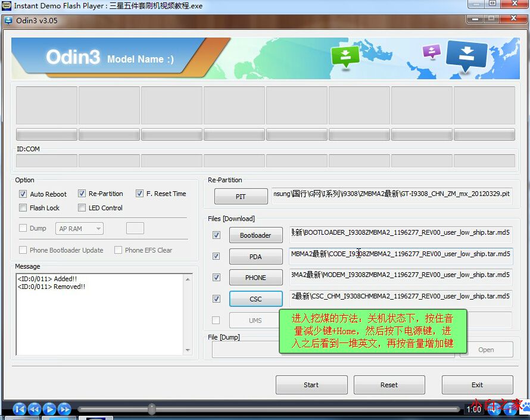Image resolution: width=530 pixels, height=420 pixels.
Task: Click the PIT button
Action: point(241,197)
